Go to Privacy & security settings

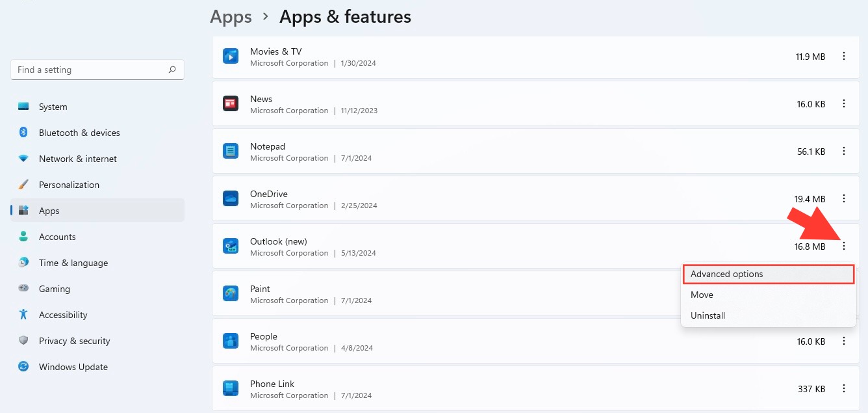tap(97, 341)
